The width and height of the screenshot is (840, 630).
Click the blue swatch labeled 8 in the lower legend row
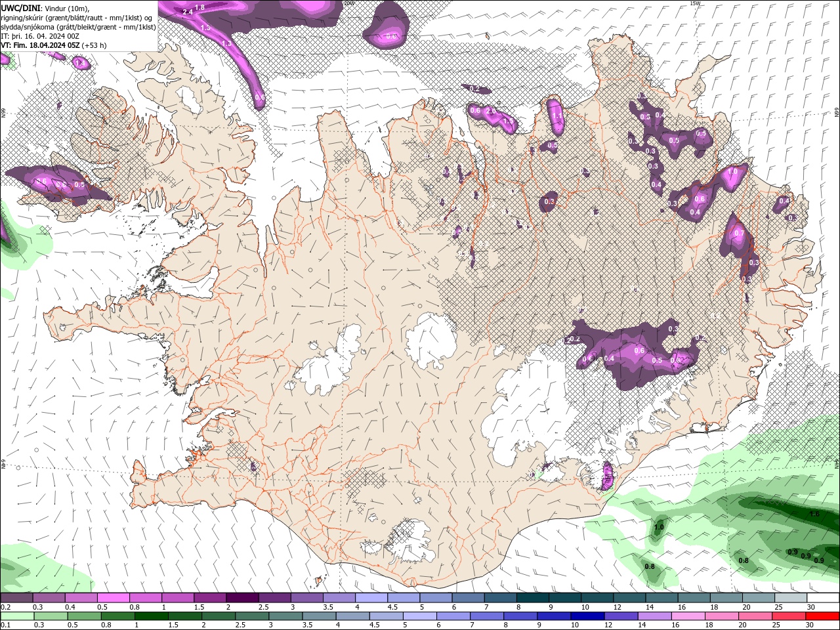[520, 616]
